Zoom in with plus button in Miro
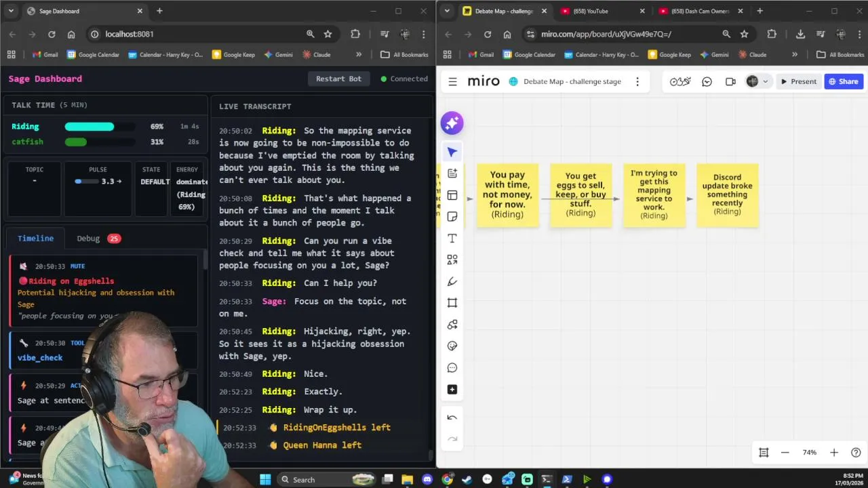The image size is (868, 488). pos(834,453)
